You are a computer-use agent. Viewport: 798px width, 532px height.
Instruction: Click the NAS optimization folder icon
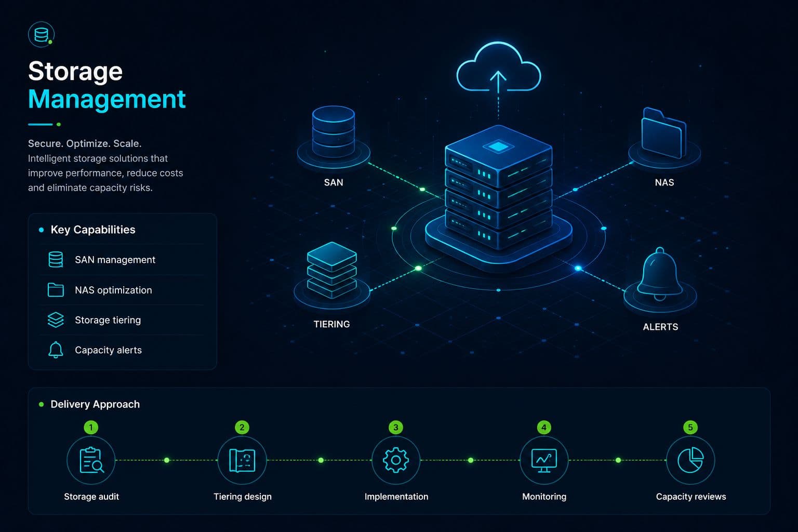click(x=56, y=289)
